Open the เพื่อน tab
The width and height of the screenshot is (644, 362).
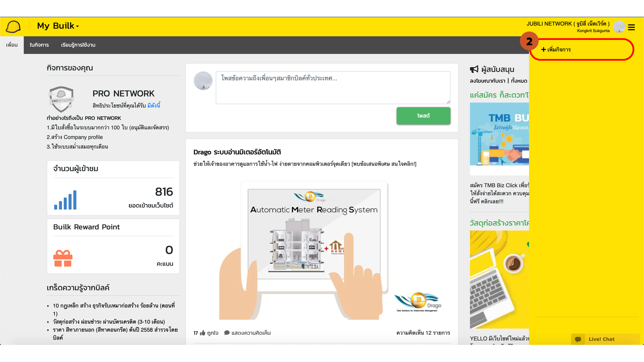click(x=12, y=45)
